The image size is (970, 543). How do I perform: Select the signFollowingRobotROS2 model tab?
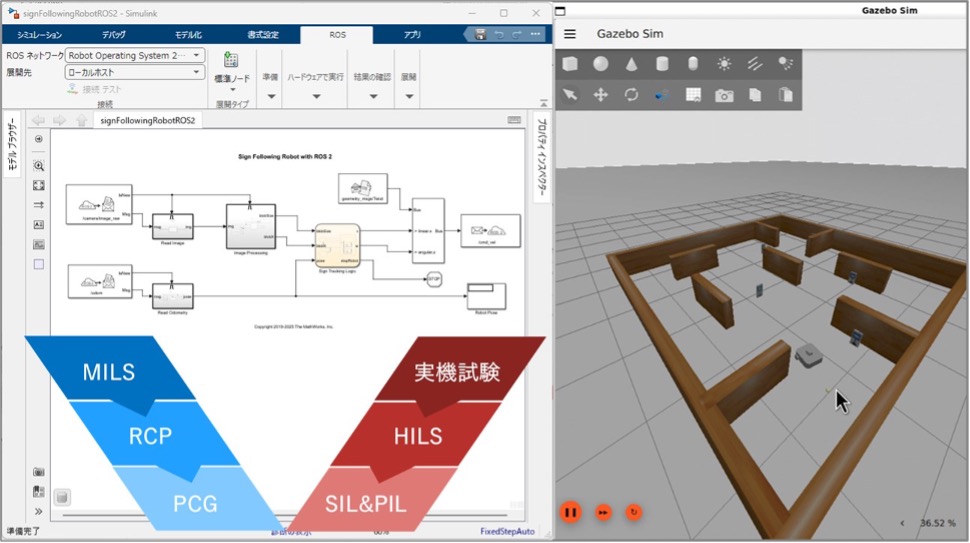pos(148,120)
